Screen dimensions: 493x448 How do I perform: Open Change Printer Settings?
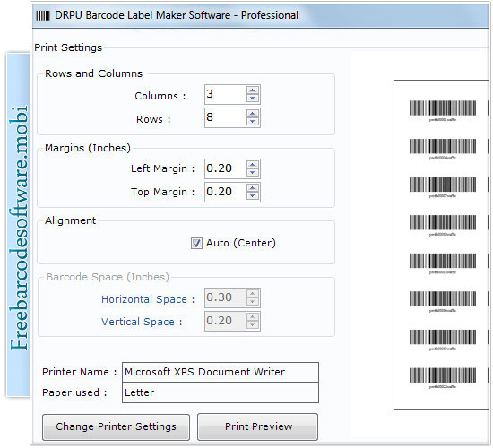tap(116, 426)
